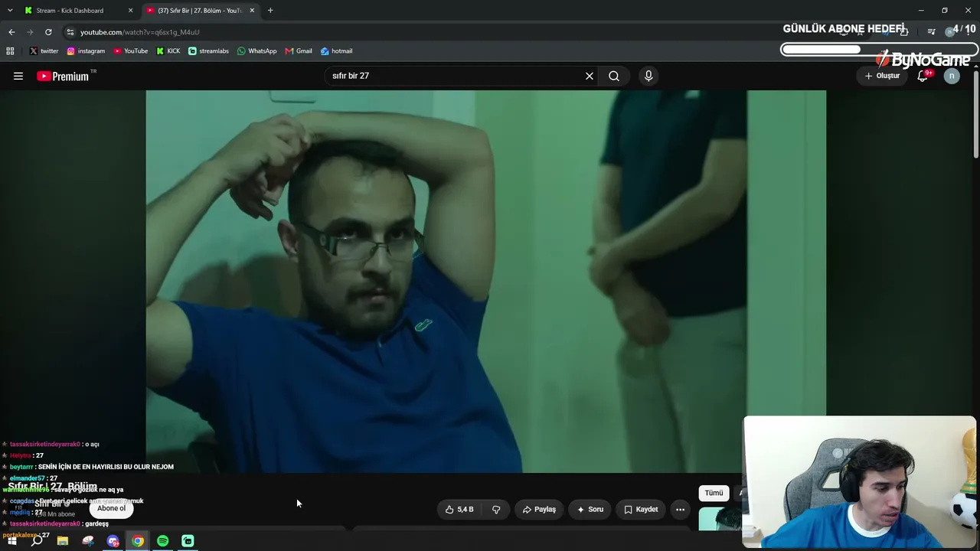Open Windows taskbar search

coord(37,541)
